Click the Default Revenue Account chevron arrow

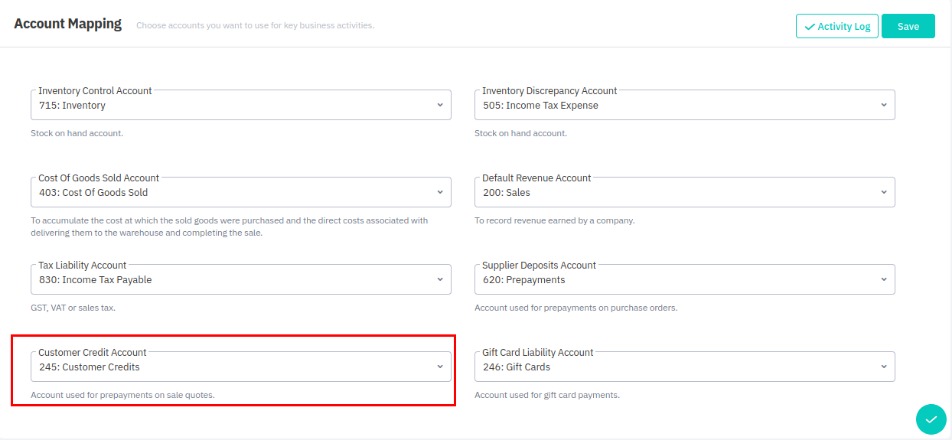883,192
